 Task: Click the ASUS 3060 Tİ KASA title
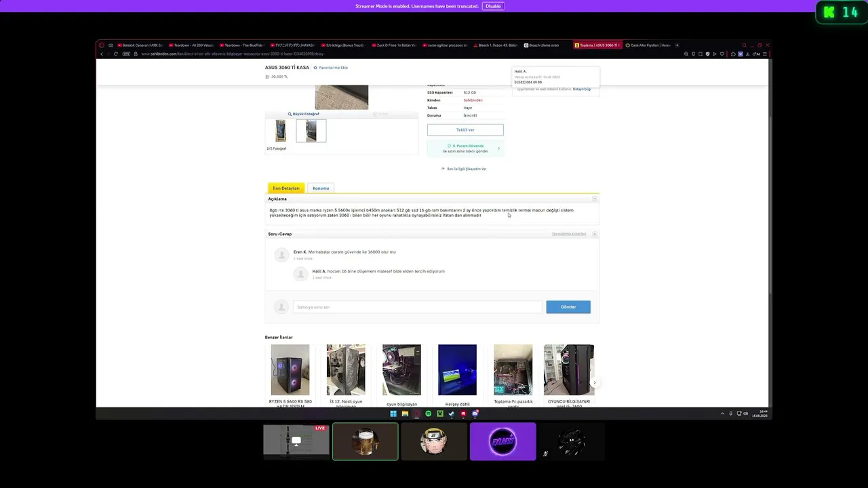tap(287, 68)
